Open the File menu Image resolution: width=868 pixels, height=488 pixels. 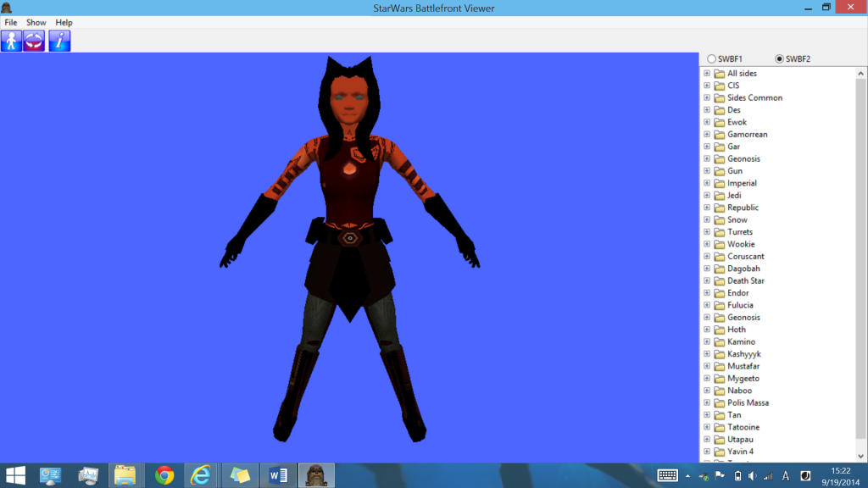(10, 23)
